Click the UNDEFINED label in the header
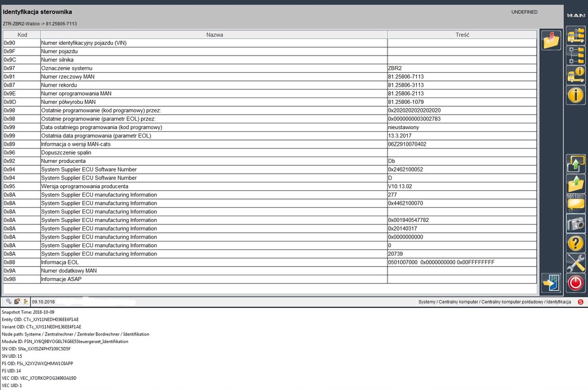The image size is (588, 390). [x=524, y=12]
